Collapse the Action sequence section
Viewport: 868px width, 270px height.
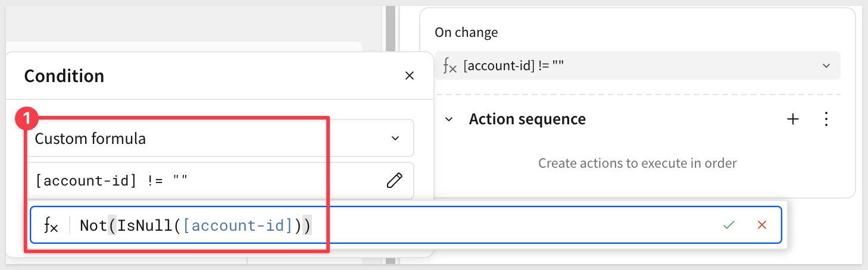(449, 120)
